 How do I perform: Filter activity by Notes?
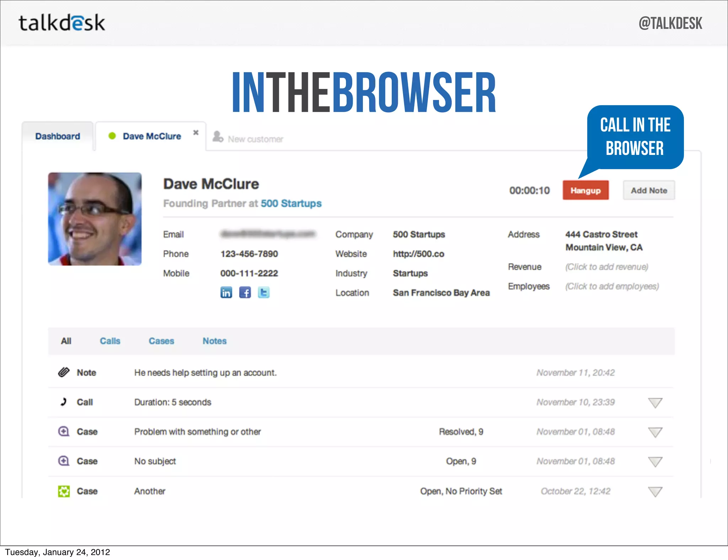click(x=215, y=341)
